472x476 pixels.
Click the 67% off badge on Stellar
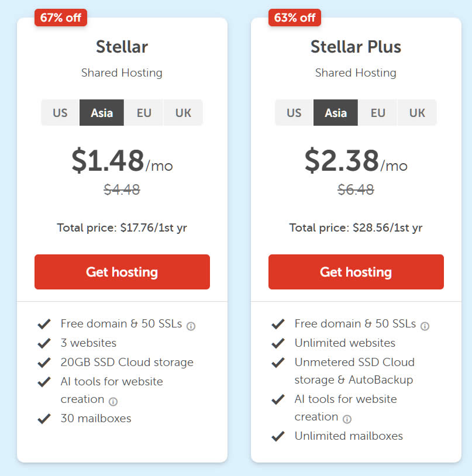tap(61, 18)
